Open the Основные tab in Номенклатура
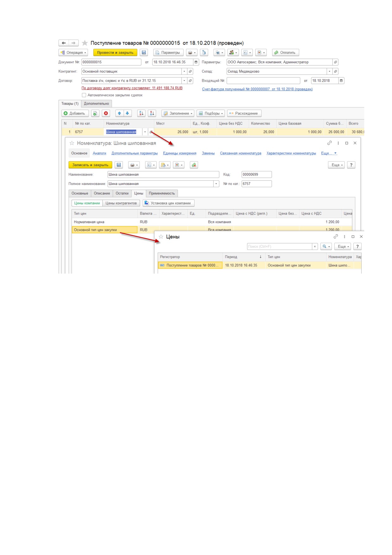392x555 pixels. pos(80,194)
